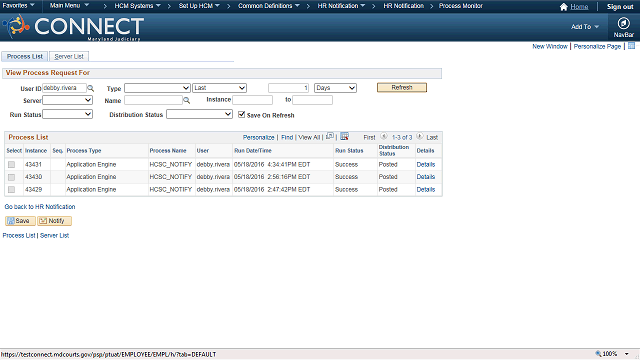Click the User ID input field
The image size is (640, 360).
64,88
